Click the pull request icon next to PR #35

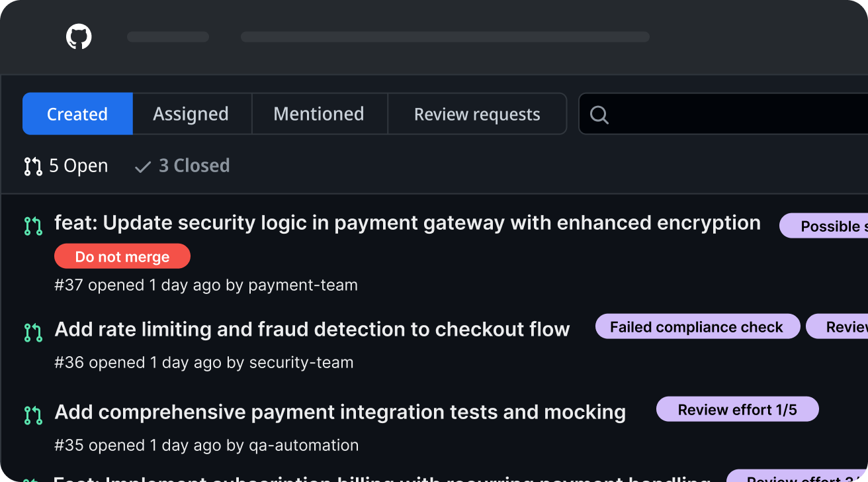click(32, 412)
